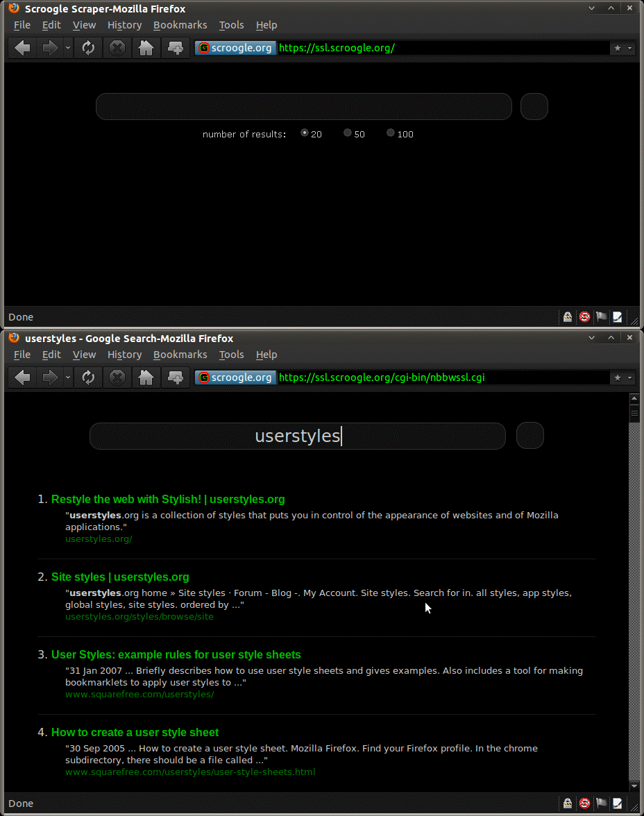This screenshot has width=644, height=816.
Task: Expand history dropdown beside forward in top window
Action: (x=68, y=48)
